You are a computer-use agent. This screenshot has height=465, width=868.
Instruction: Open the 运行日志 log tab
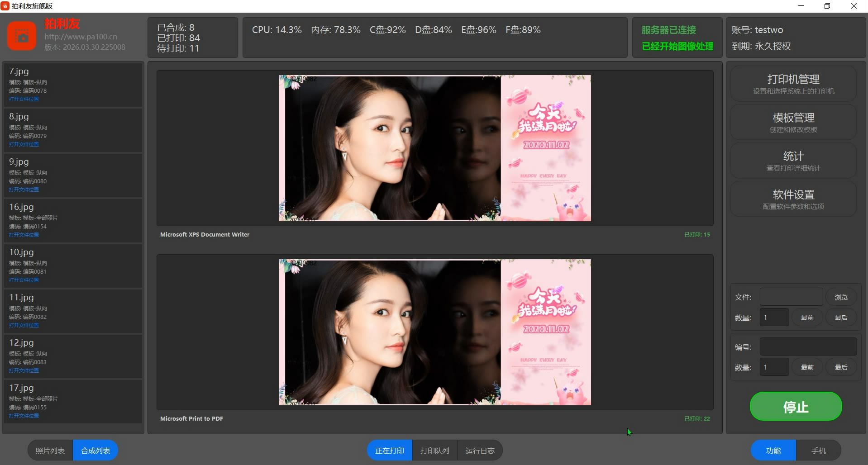(480, 451)
